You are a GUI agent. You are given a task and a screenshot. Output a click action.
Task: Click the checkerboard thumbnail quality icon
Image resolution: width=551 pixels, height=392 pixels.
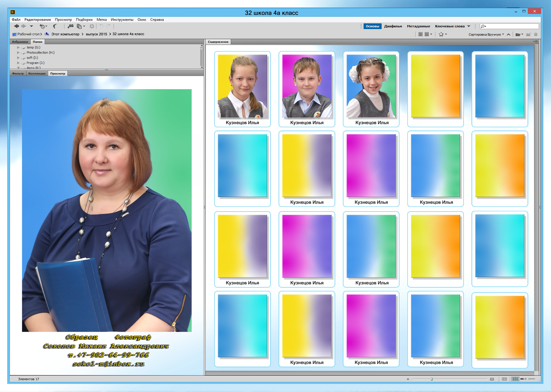pyautogui.click(x=420, y=34)
